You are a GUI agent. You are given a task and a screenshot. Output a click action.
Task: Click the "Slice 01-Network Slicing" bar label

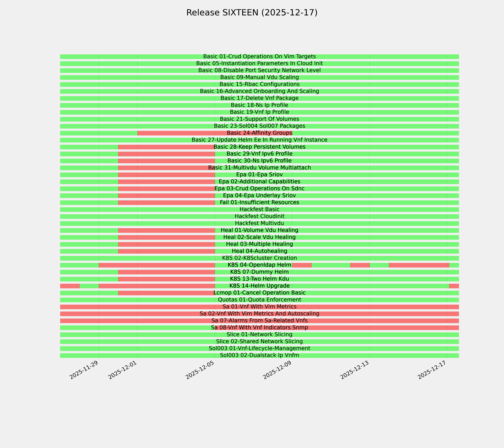click(259, 335)
